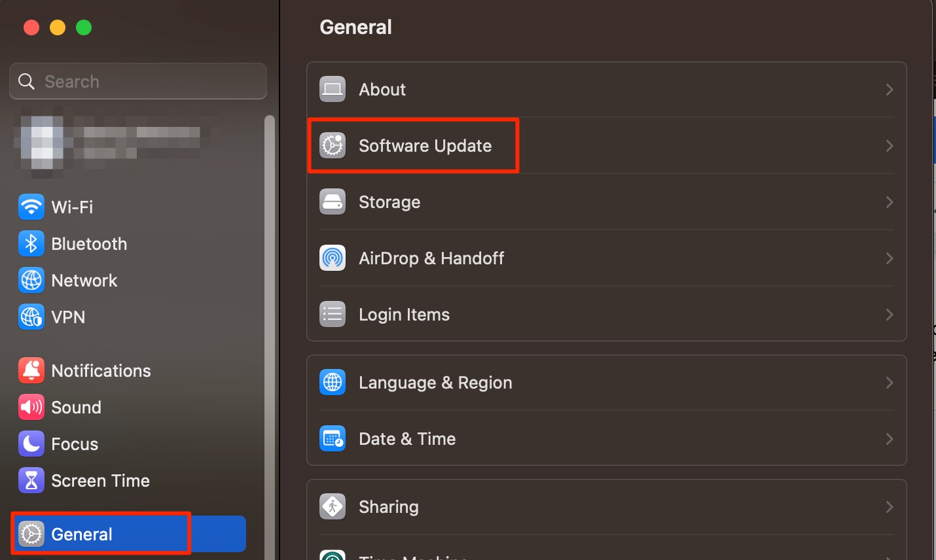The height and width of the screenshot is (560, 936).
Task: Click the VPN icon in the sidebar
Action: pyautogui.click(x=31, y=317)
